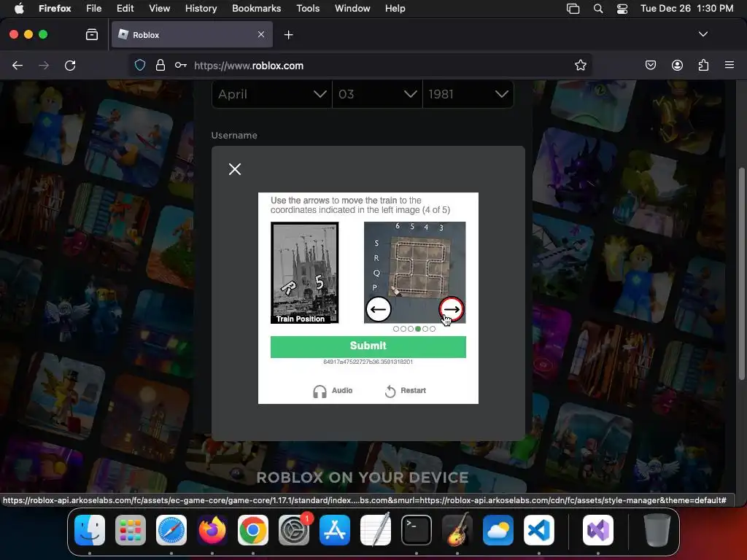Image resolution: width=747 pixels, height=560 pixels.
Task: Show site security lock information
Action: pyautogui.click(x=160, y=65)
